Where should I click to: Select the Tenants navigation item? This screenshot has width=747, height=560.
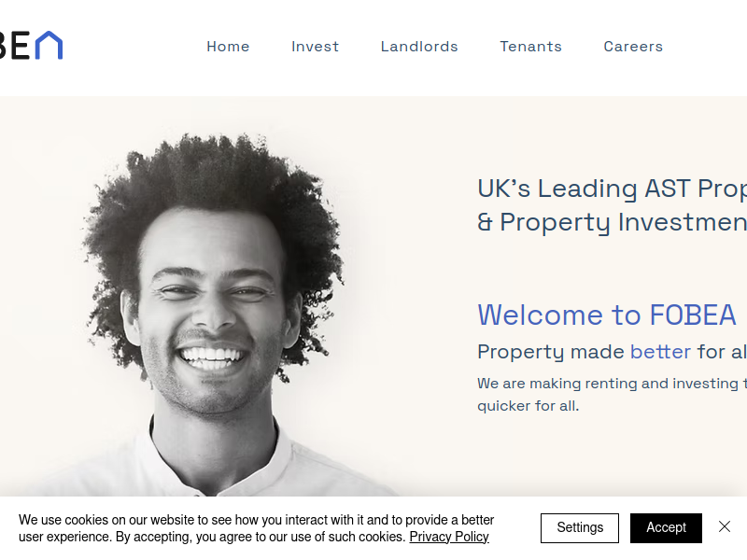(530, 46)
